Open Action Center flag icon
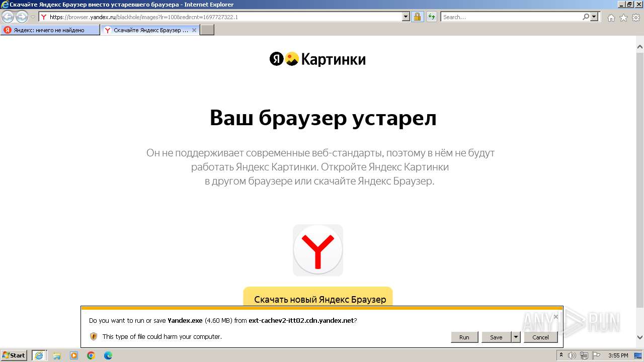The height and width of the screenshot is (362, 644). coord(596,355)
